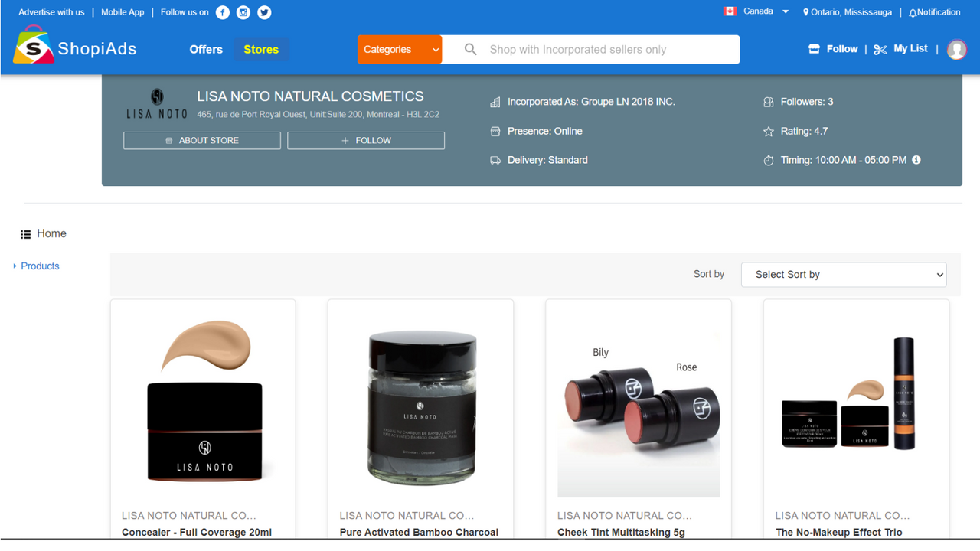980x551 pixels.
Task: Click Cheek Tint Multitasking 5g title
Action: point(621,533)
